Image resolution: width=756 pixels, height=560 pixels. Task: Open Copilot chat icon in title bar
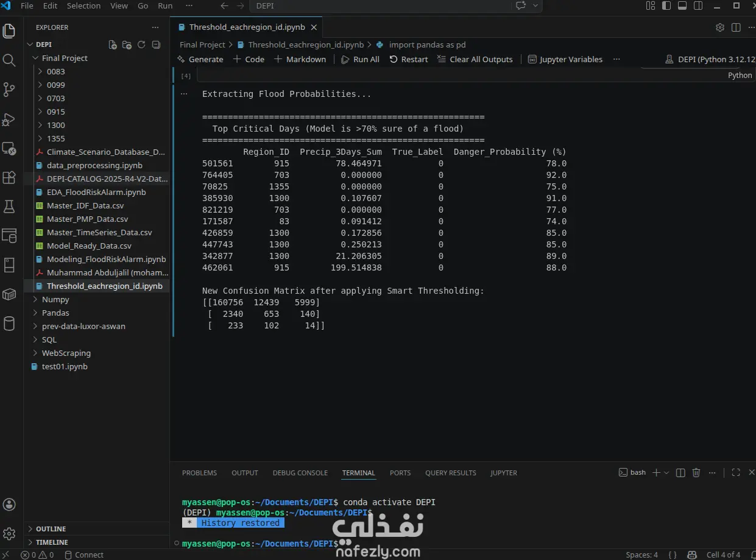click(x=521, y=5)
